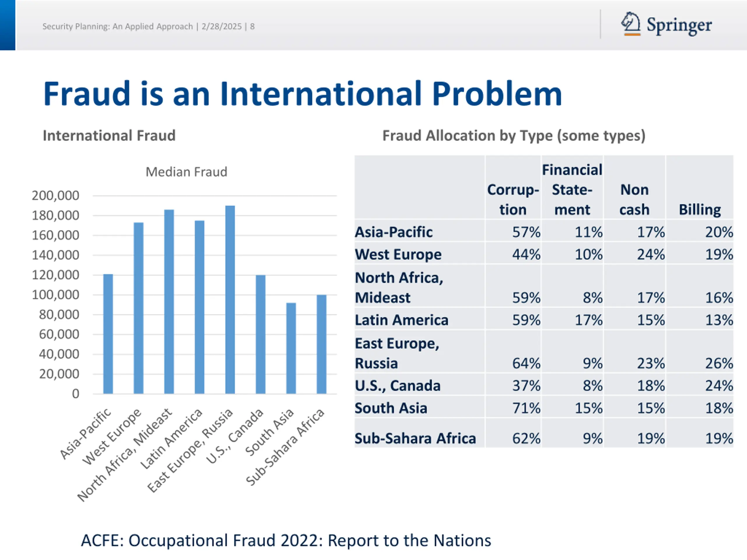The image size is (747, 560).
Task: Click the U.S., Canada table row label
Action: pos(397,386)
